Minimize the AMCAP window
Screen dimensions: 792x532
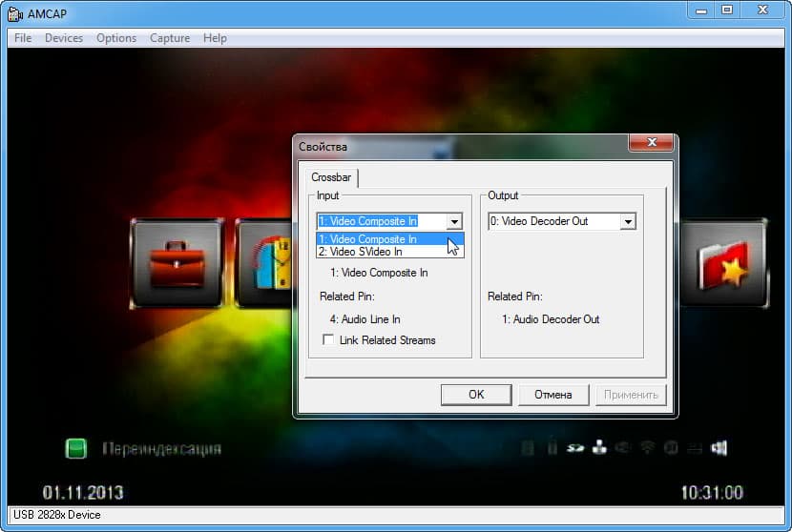701,10
